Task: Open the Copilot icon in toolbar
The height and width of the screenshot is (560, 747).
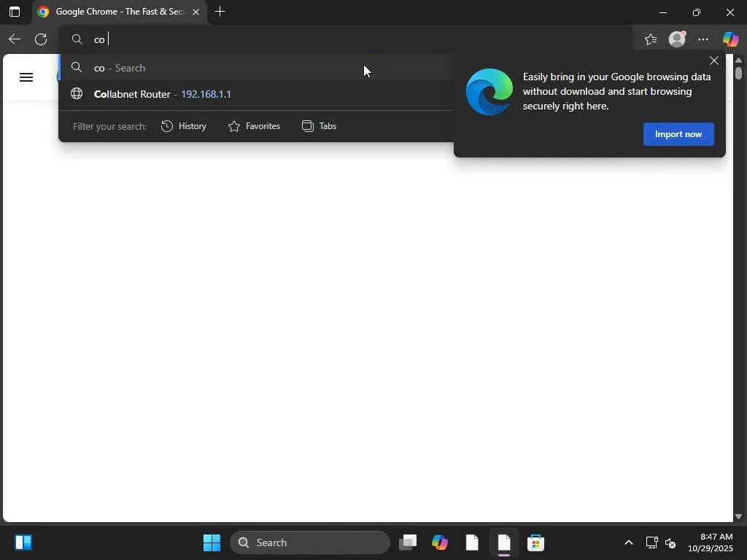Action: point(730,39)
